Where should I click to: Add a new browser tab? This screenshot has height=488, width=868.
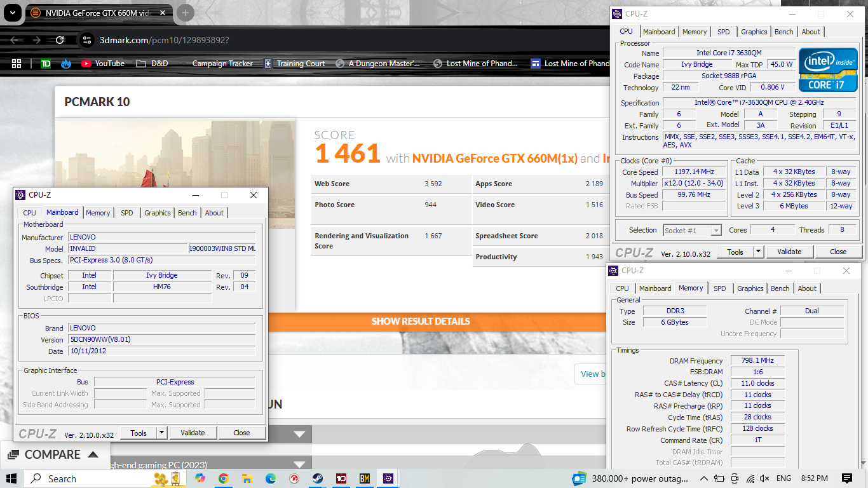click(x=186, y=13)
